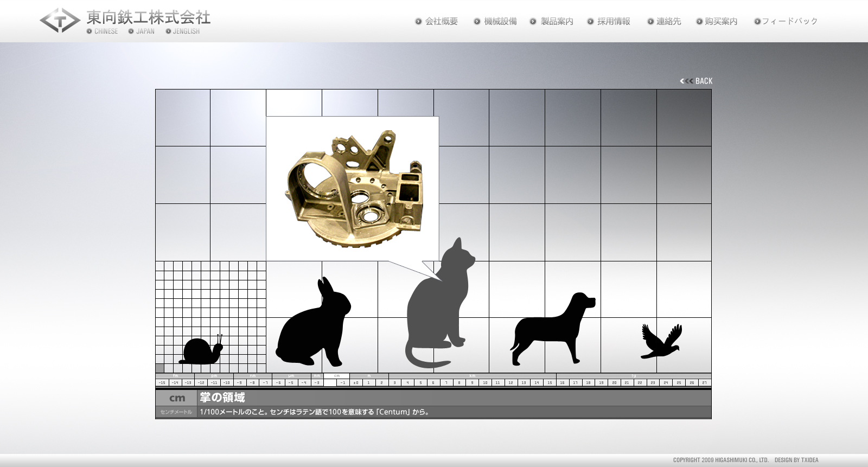Select -15 on the scale bar
Screen dimensions: 868x467
(162, 383)
